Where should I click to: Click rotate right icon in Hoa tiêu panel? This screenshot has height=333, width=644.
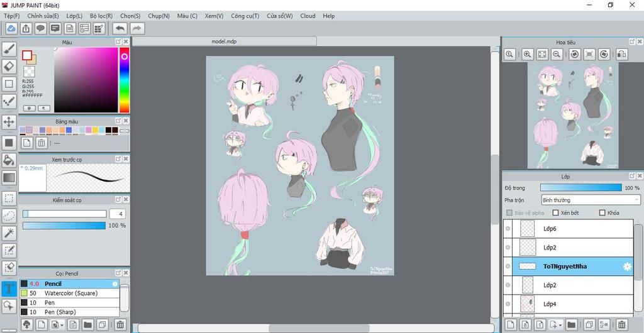coord(604,54)
